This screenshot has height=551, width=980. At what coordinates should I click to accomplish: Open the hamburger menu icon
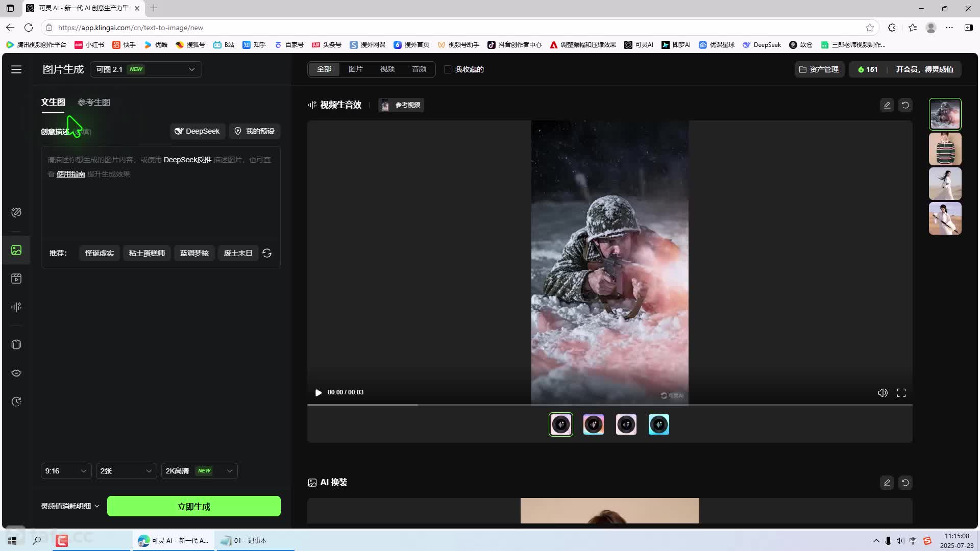coord(16,69)
